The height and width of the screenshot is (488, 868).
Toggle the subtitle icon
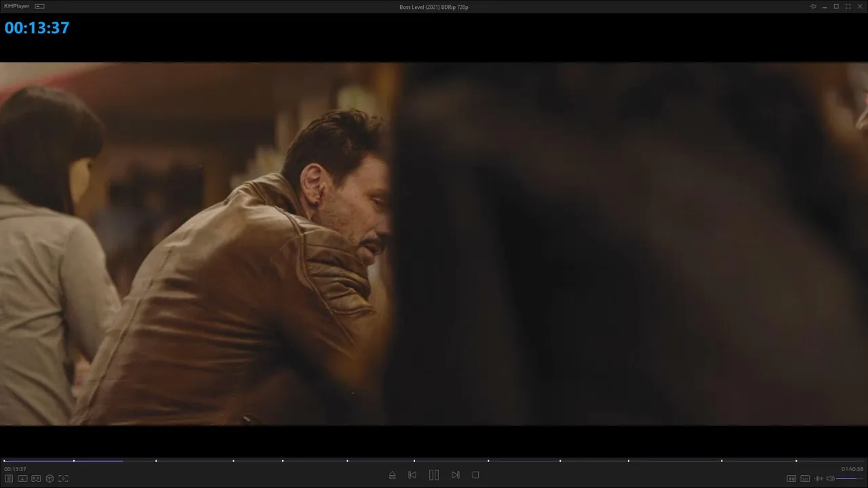coord(805,479)
